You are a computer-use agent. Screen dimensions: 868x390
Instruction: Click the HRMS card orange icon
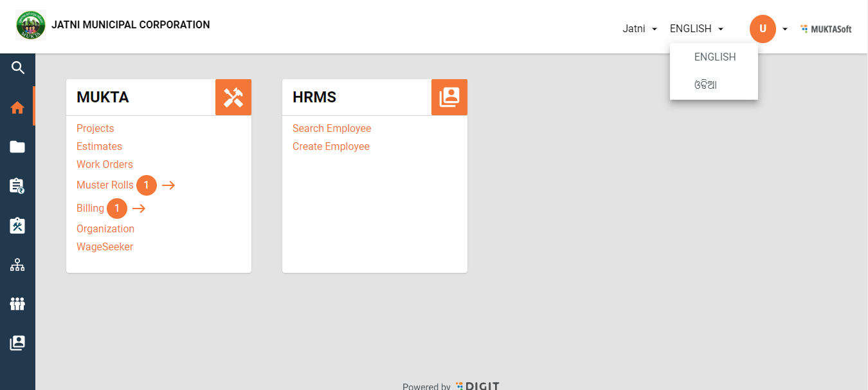coord(449,97)
